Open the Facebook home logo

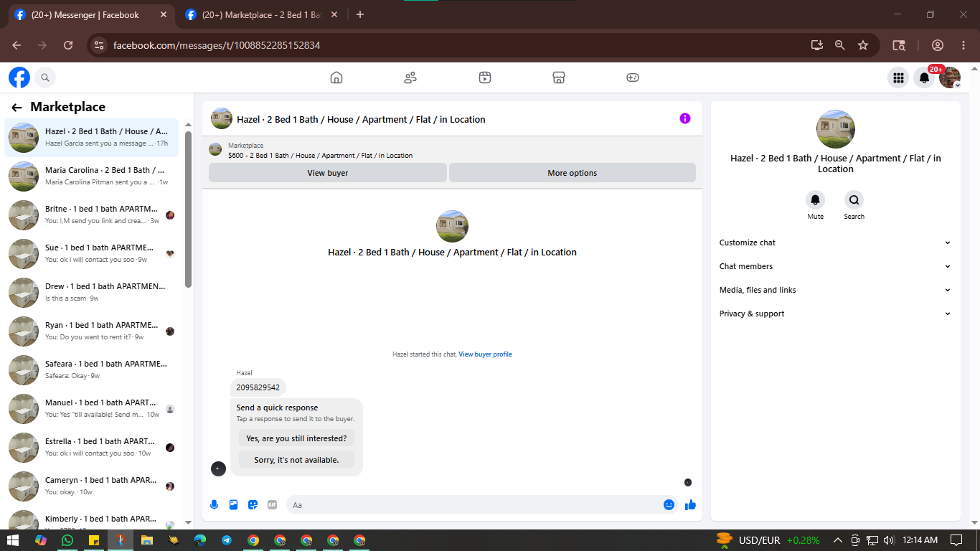point(19,77)
